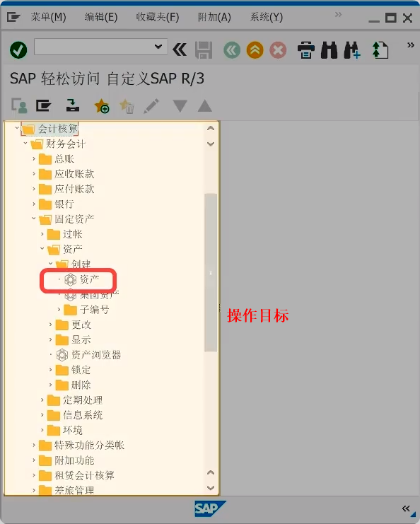
Task: Open the 菜单(M) menu
Action: point(49,17)
